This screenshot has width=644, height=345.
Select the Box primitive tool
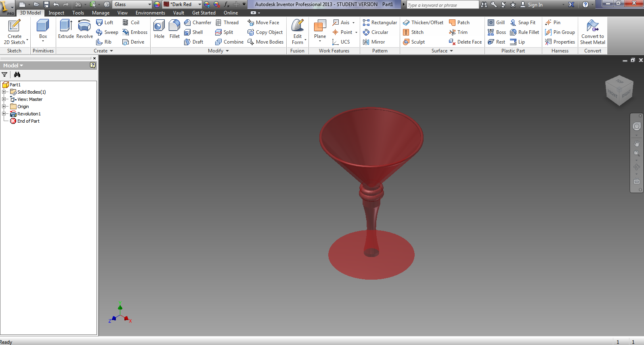(43, 30)
